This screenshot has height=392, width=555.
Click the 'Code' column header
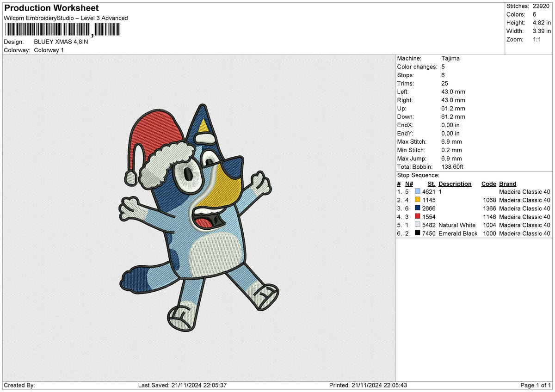click(488, 184)
